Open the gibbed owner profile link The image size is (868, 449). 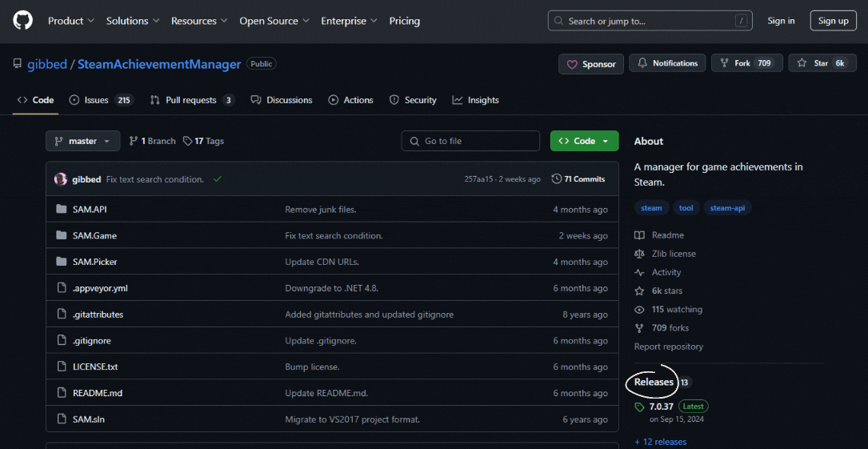(x=48, y=64)
